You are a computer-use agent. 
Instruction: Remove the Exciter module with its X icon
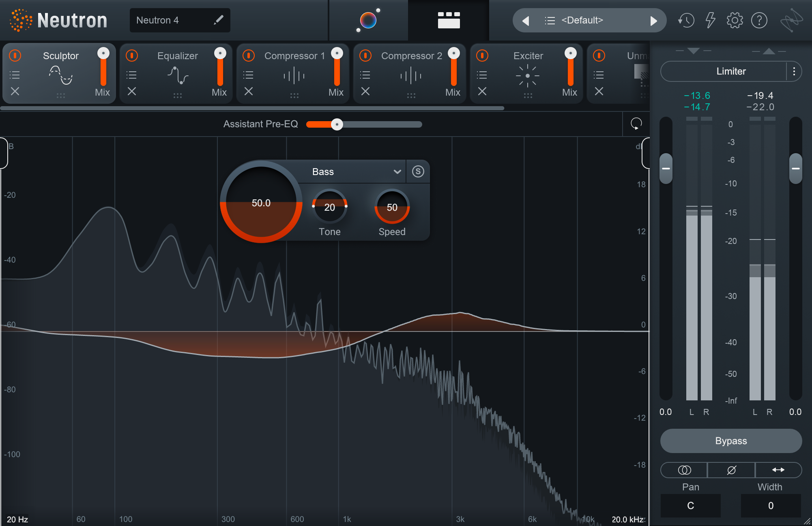pyautogui.click(x=482, y=92)
